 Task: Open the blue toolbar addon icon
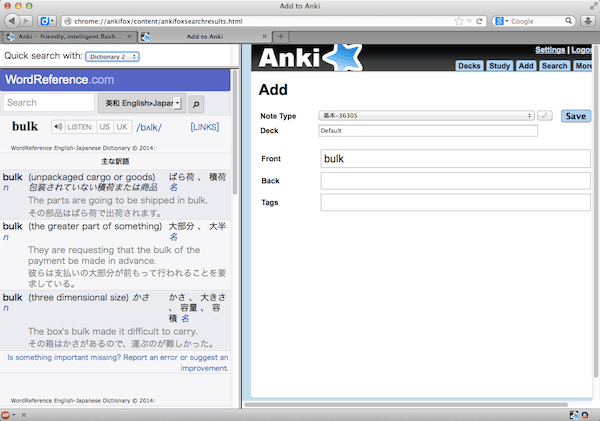click(47, 21)
